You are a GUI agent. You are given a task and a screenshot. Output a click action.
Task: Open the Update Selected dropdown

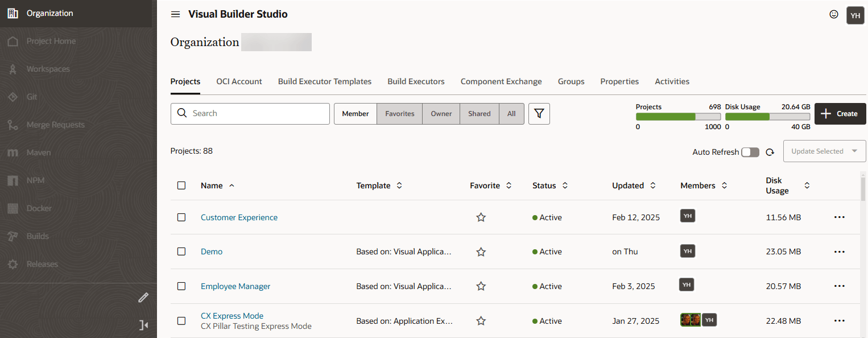pyautogui.click(x=824, y=151)
